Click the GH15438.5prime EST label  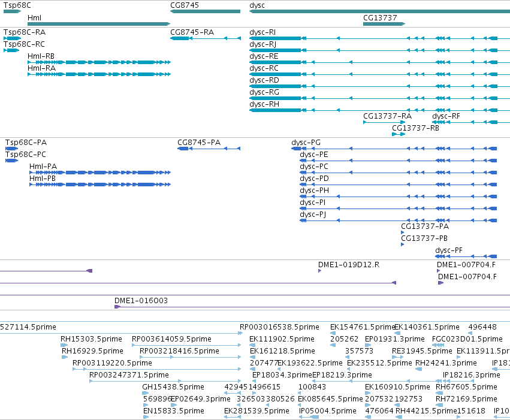pyautogui.click(x=173, y=387)
